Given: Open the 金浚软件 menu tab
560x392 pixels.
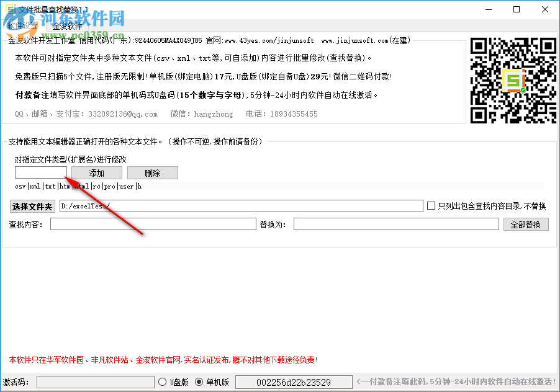Looking at the screenshot, I should (x=68, y=25).
